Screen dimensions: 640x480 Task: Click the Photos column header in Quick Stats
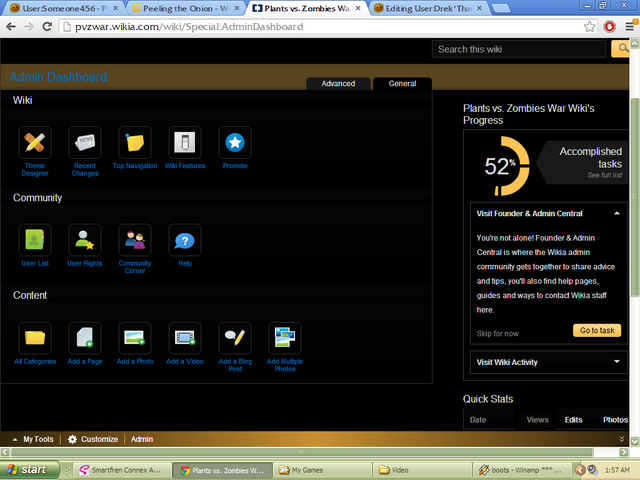[x=616, y=420]
